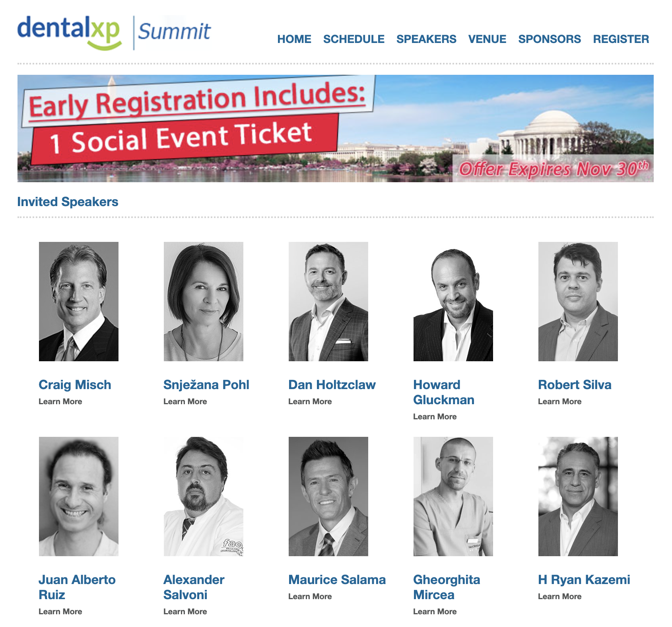Click Learn More under Craig Misch

pos(60,401)
